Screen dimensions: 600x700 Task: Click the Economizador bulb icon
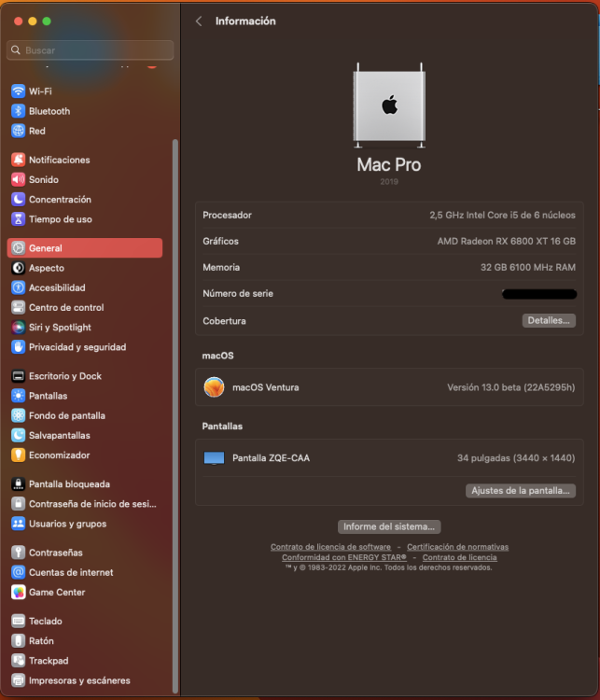[x=19, y=455]
